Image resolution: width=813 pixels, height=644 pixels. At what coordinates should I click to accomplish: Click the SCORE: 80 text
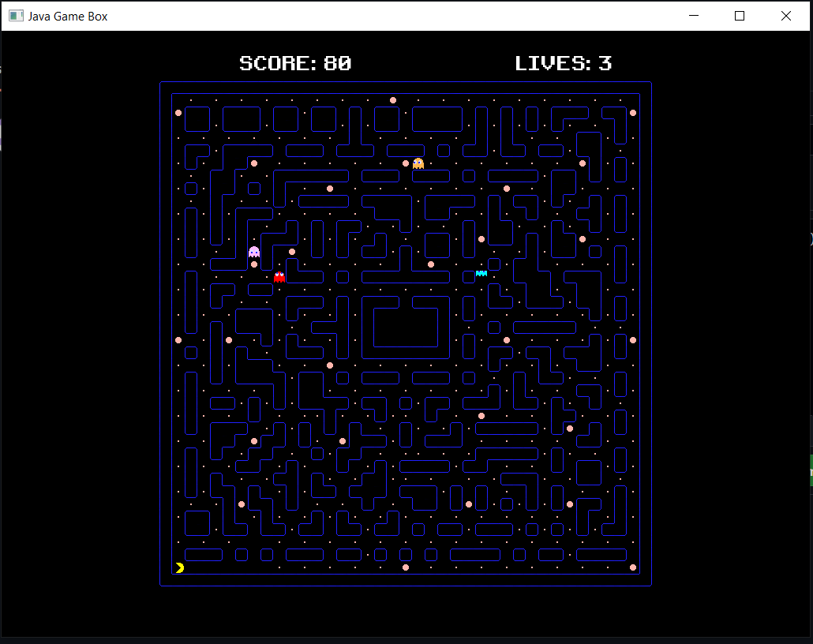click(295, 63)
